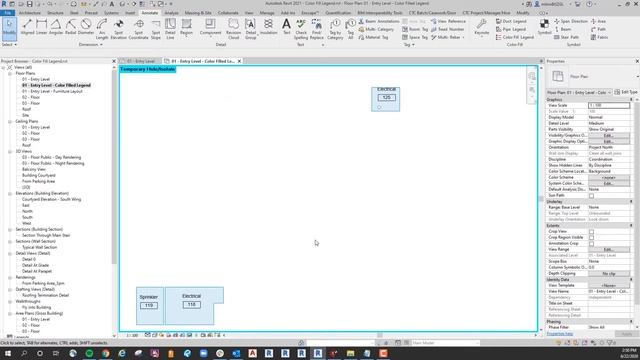The image size is (640, 360).
Task: Toggle the Crop View checkbox
Action: tap(591, 231)
